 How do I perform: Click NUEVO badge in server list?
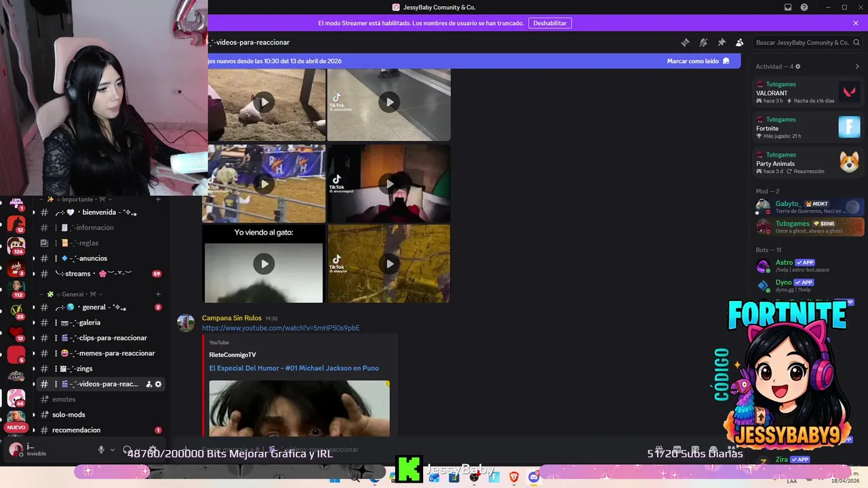point(16,428)
